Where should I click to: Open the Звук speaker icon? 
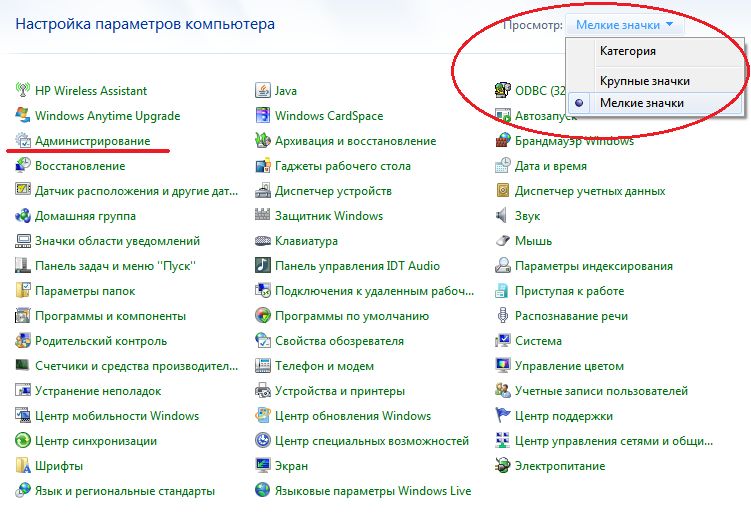(502, 216)
